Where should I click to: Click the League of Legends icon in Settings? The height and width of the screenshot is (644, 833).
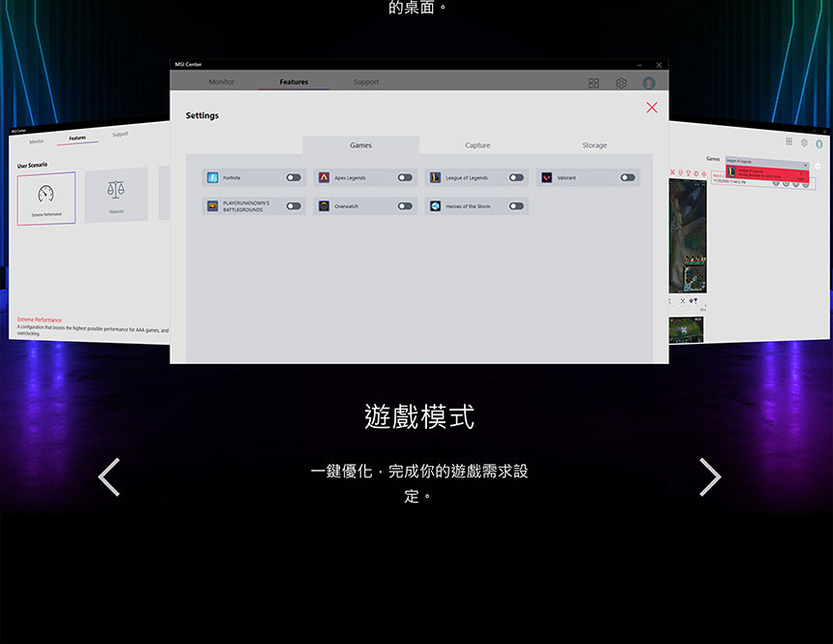coord(435,177)
